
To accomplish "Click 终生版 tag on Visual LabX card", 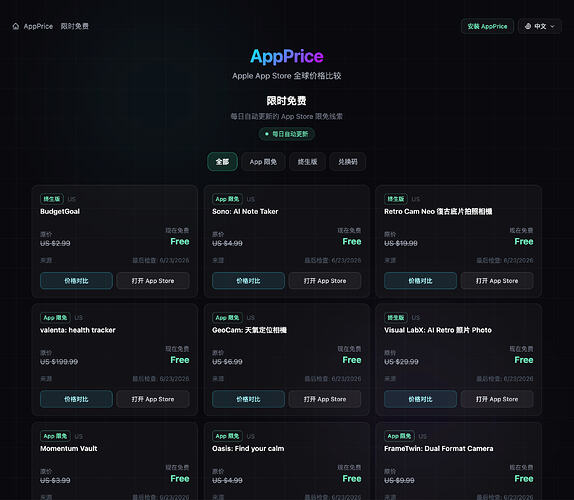I will click(396, 318).
